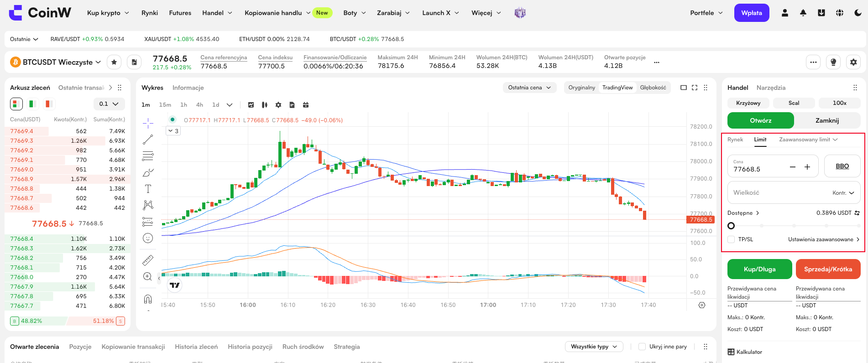Click the position size slider handle

click(731, 226)
